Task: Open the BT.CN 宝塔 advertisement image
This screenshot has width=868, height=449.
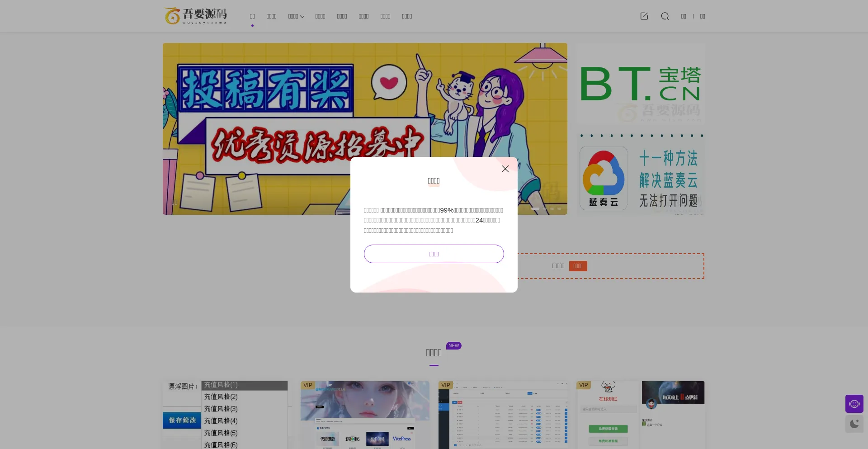Action: pyautogui.click(x=641, y=84)
